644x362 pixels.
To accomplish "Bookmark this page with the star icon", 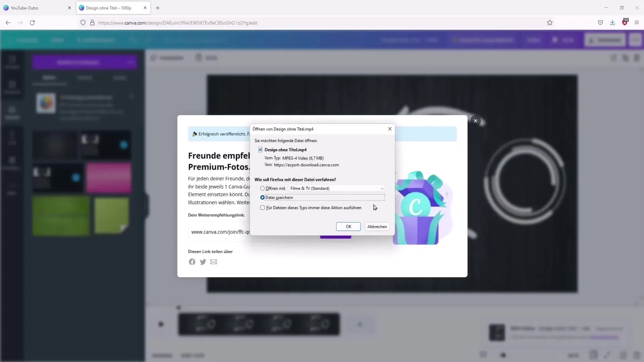I will [x=550, y=23].
